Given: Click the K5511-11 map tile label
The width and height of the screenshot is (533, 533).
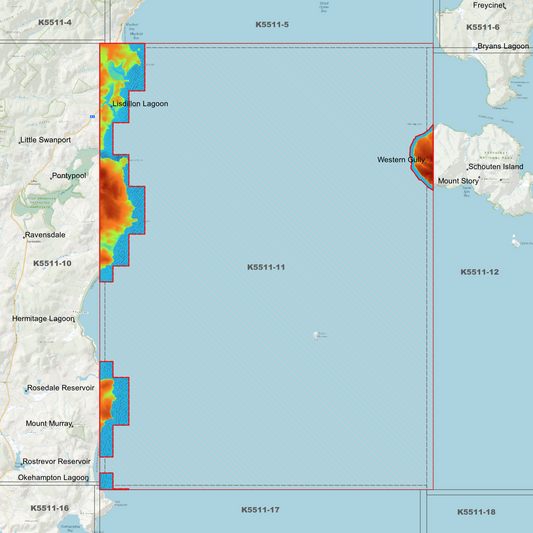Looking at the screenshot, I should click(266, 267).
